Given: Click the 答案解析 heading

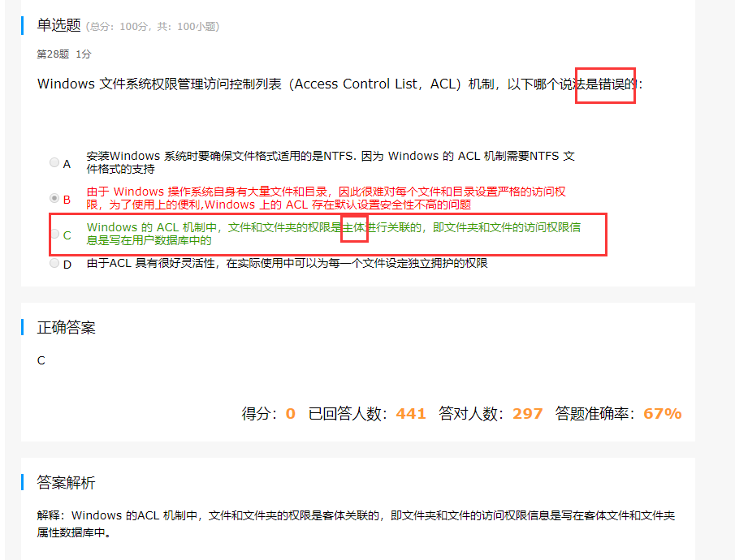Looking at the screenshot, I should (66, 482).
